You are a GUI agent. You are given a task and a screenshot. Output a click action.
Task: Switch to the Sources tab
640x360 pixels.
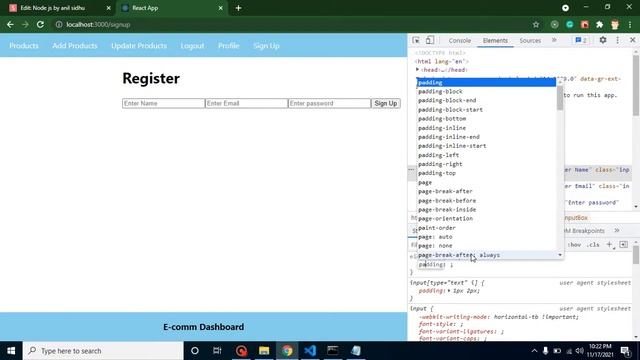click(530, 40)
